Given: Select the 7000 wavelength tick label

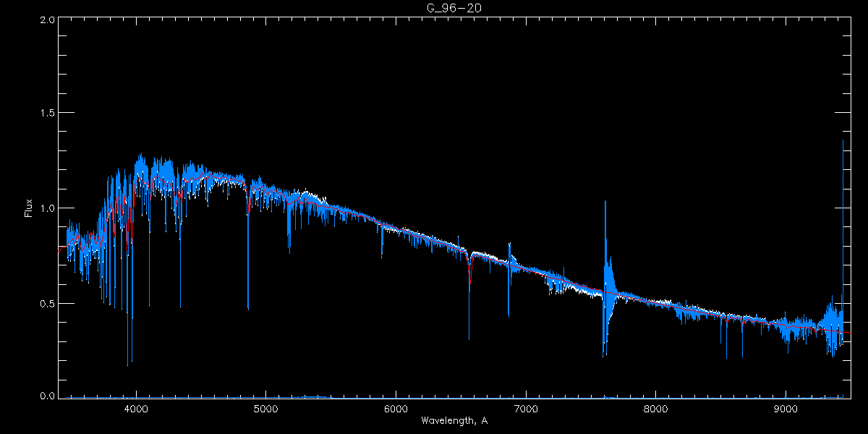Looking at the screenshot, I should click(526, 409).
